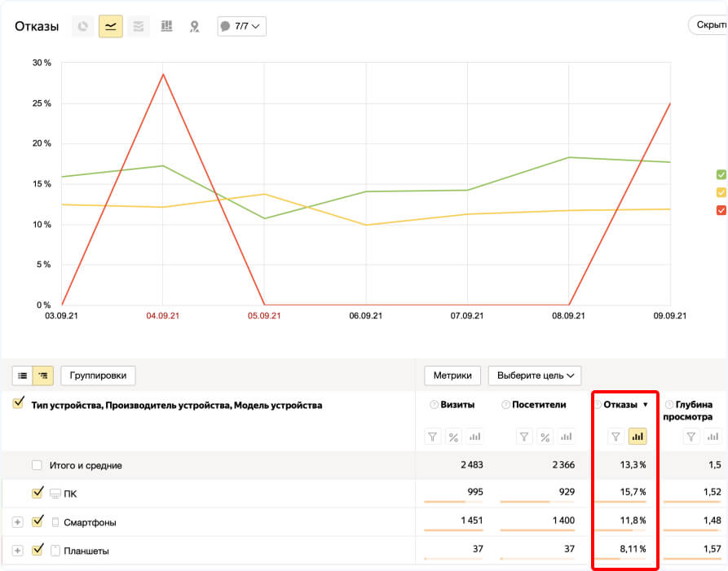Sort by Глубина просмотра column

(x=690, y=411)
